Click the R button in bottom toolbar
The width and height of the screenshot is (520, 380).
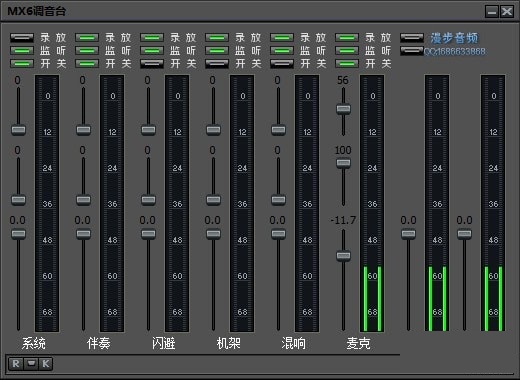[x=16, y=364]
